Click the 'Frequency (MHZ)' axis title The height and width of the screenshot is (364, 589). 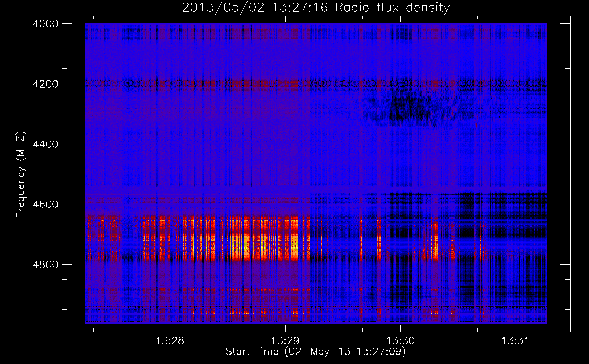click(x=21, y=175)
